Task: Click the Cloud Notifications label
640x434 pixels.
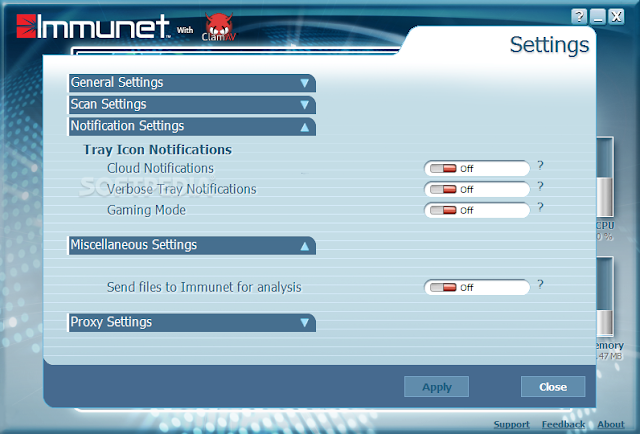Action: tap(160, 168)
